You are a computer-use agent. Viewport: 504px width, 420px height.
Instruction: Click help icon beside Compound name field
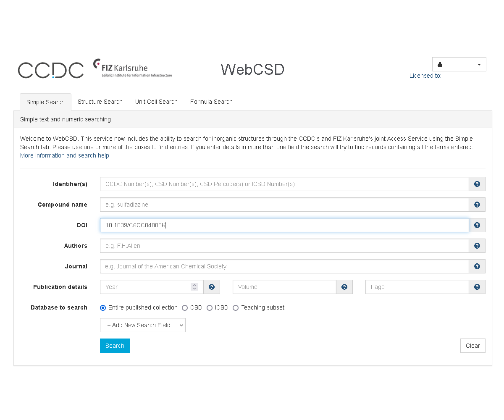(477, 205)
